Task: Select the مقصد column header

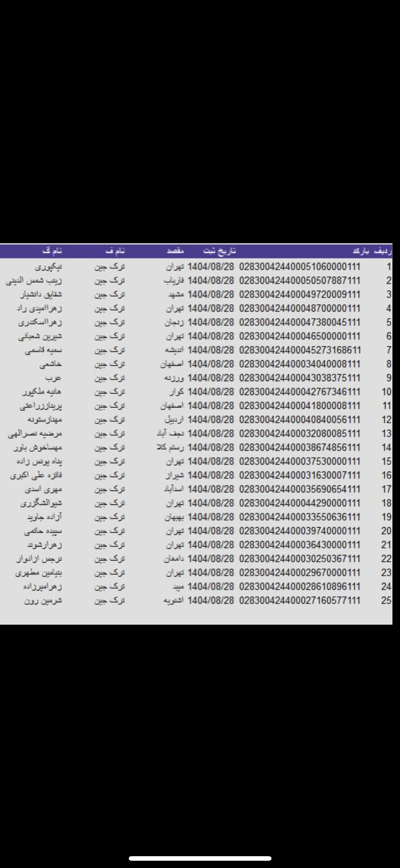Action: [175, 251]
